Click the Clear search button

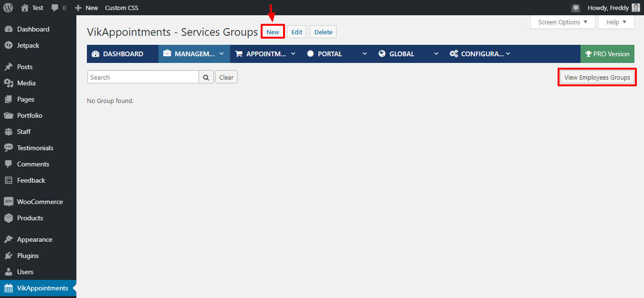(226, 77)
